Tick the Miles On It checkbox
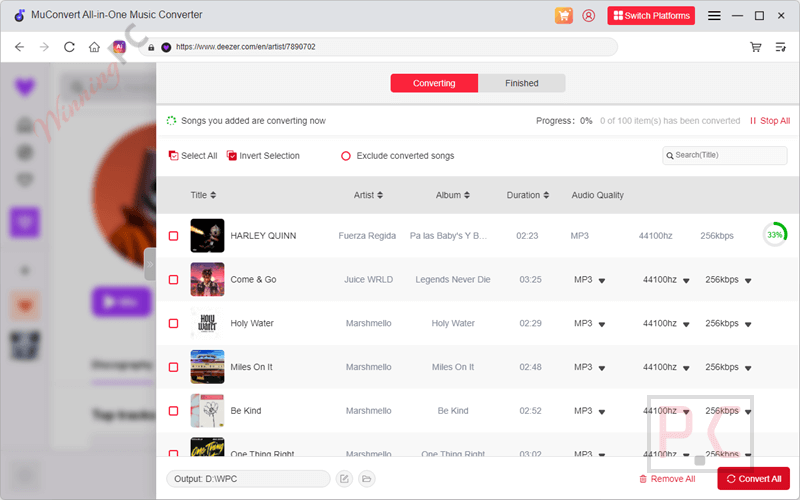 (173, 367)
